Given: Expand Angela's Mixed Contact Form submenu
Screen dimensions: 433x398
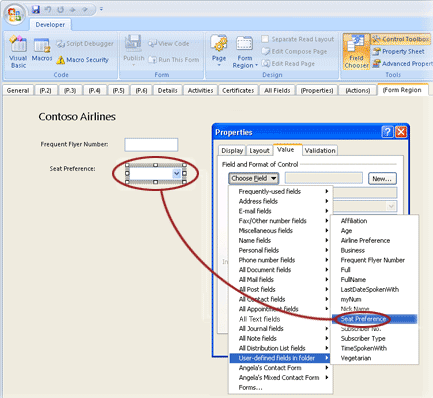Looking at the screenshot, I should tap(281, 378).
